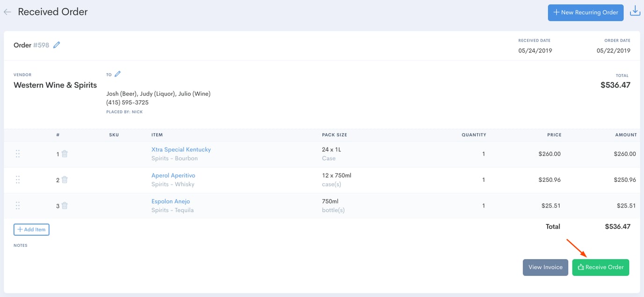Open the Espolon Anejo item link
Viewport: 644px width, 297px height.
click(x=170, y=201)
